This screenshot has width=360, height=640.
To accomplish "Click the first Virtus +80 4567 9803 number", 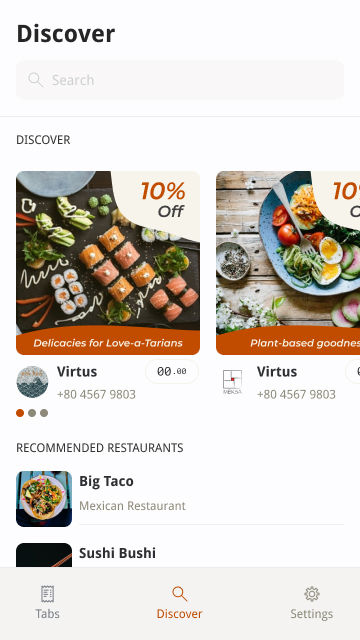I will tap(96, 395).
